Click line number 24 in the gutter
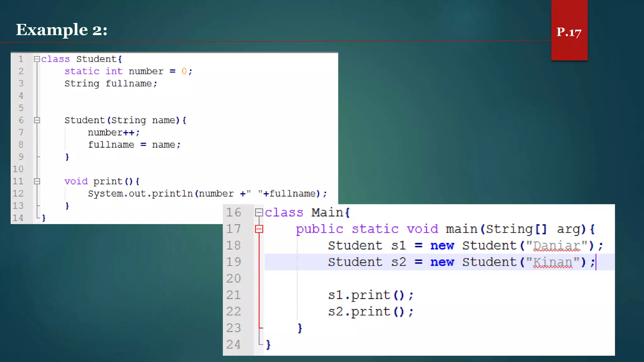Image resolution: width=644 pixels, height=362 pixels. (234, 344)
